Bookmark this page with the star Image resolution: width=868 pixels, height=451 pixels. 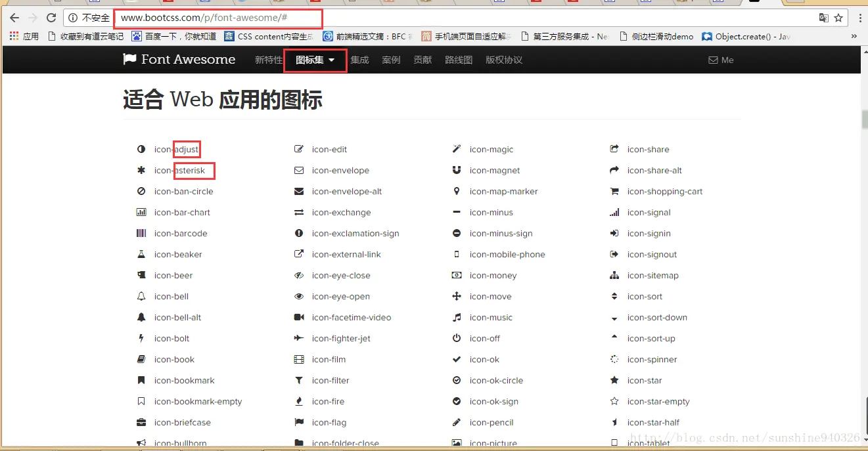pyautogui.click(x=838, y=18)
